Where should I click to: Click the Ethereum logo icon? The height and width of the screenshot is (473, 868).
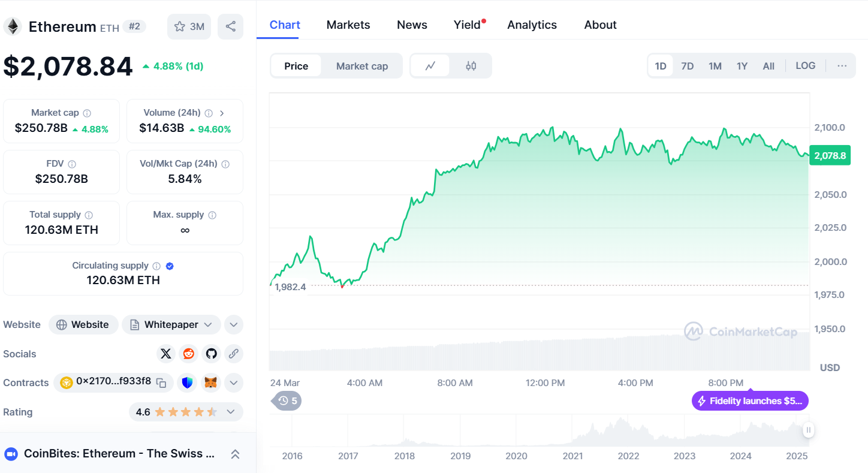13,26
